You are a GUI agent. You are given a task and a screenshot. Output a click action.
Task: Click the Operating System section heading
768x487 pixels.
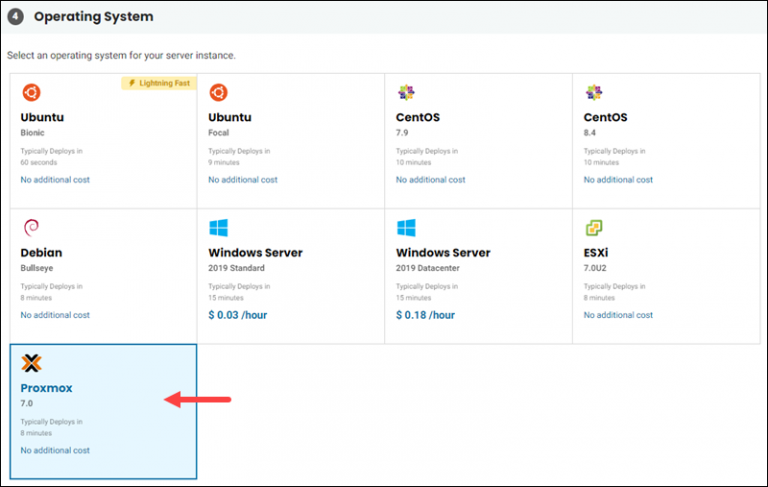pyautogui.click(x=93, y=17)
